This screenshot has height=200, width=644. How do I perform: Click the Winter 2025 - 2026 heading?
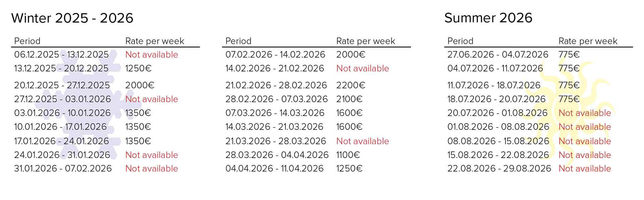(72, 18)
